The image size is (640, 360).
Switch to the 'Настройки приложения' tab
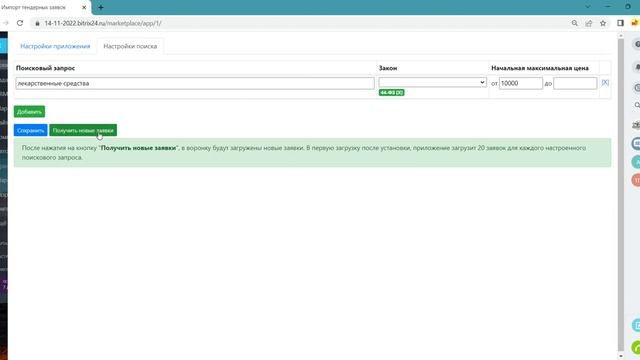55,46
